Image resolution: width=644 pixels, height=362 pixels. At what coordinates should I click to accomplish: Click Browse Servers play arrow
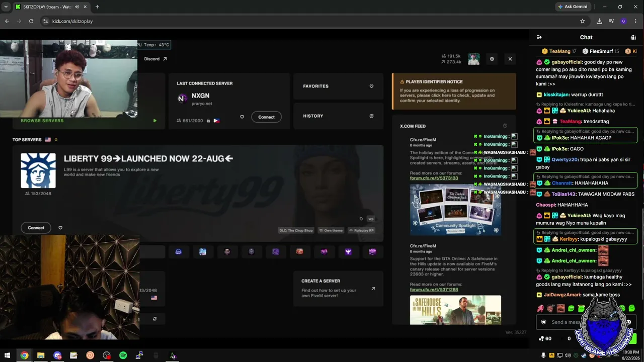point(155,121)
